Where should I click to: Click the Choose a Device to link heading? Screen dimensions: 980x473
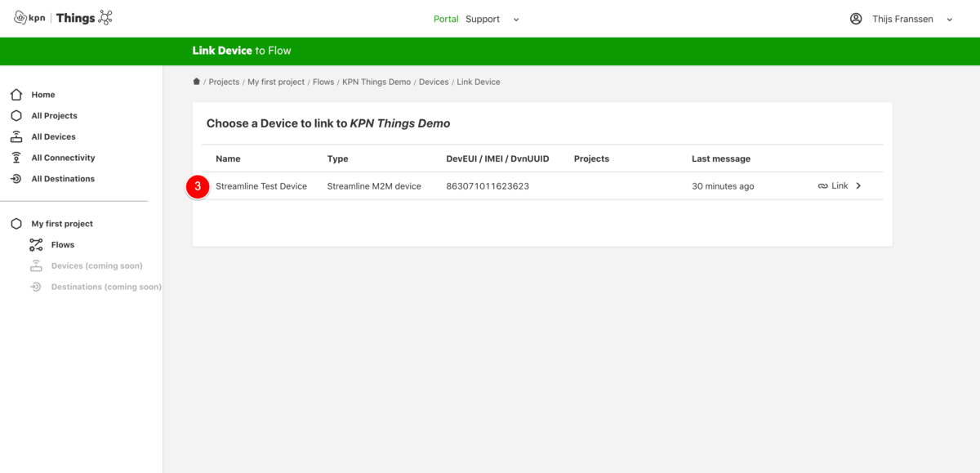click(x=328, y=123)
